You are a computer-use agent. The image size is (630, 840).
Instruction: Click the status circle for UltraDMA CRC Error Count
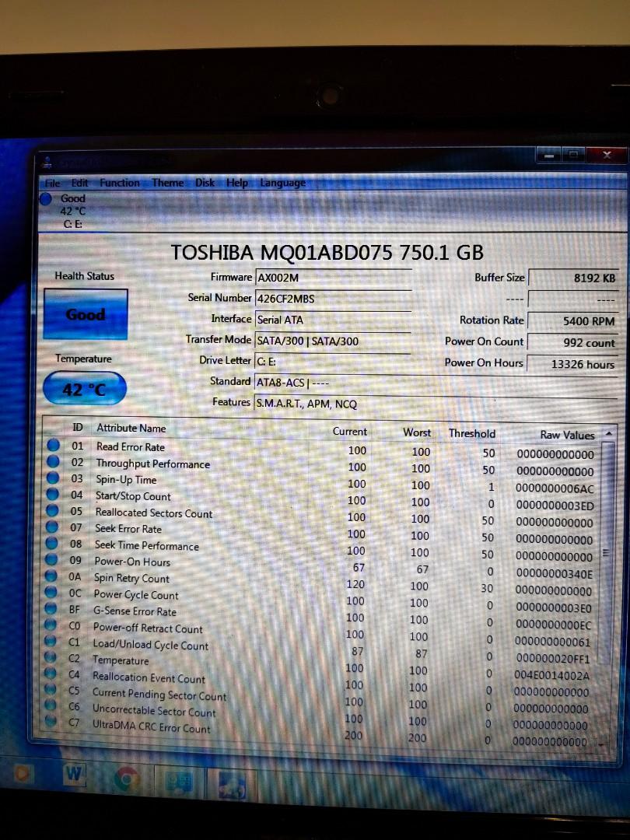coord(51,721)
